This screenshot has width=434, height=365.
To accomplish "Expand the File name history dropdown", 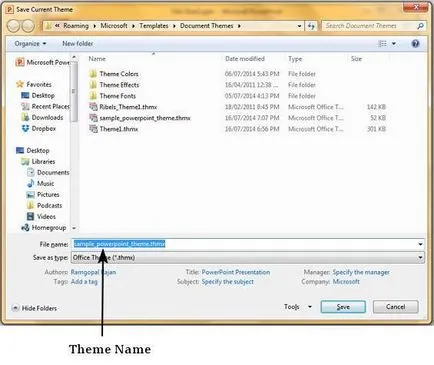I will click(x=420, y=244).
